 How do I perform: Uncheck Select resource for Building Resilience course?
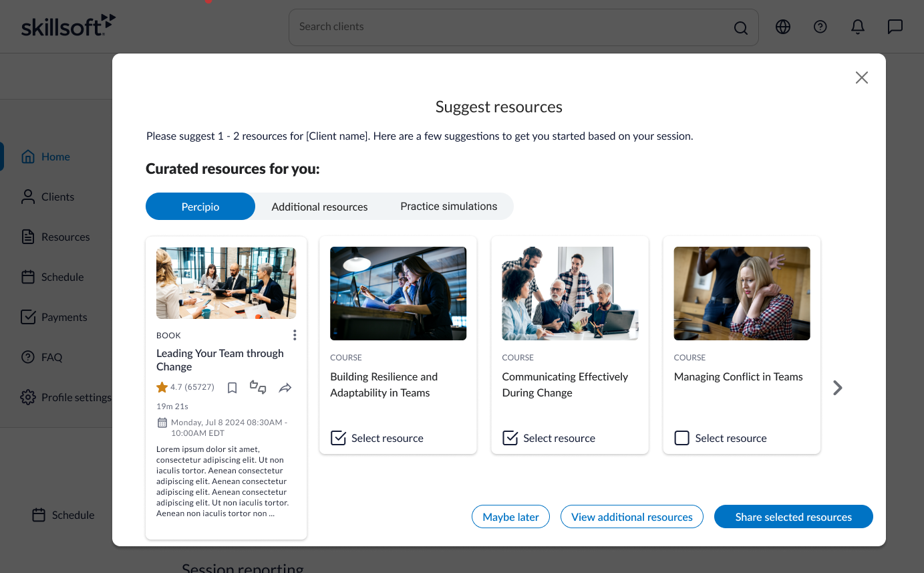339,438
